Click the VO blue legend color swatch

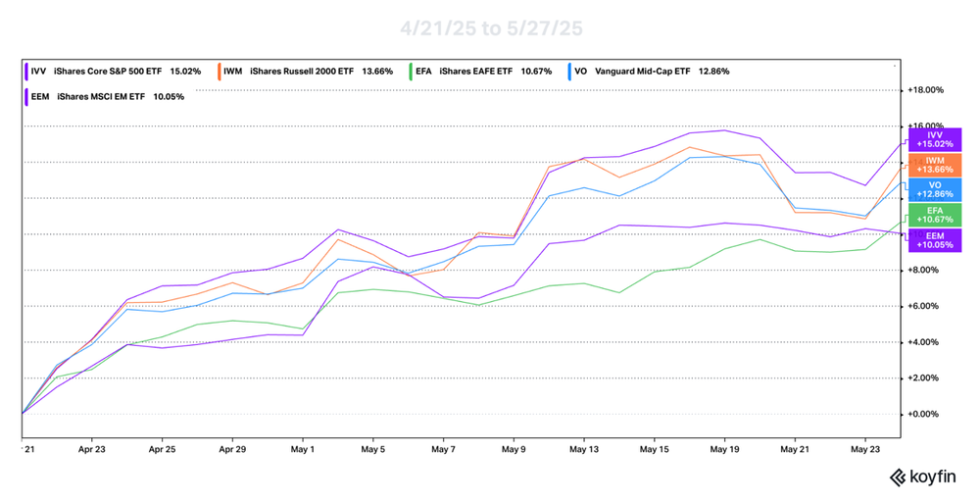click(x=569, y=72)
